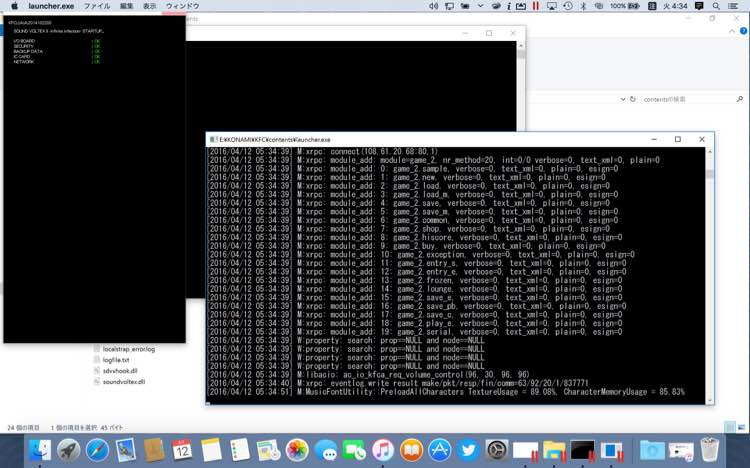Select localstrap_error.log file
The height and width of the screenshot is (468, 750).
[129, 349]
